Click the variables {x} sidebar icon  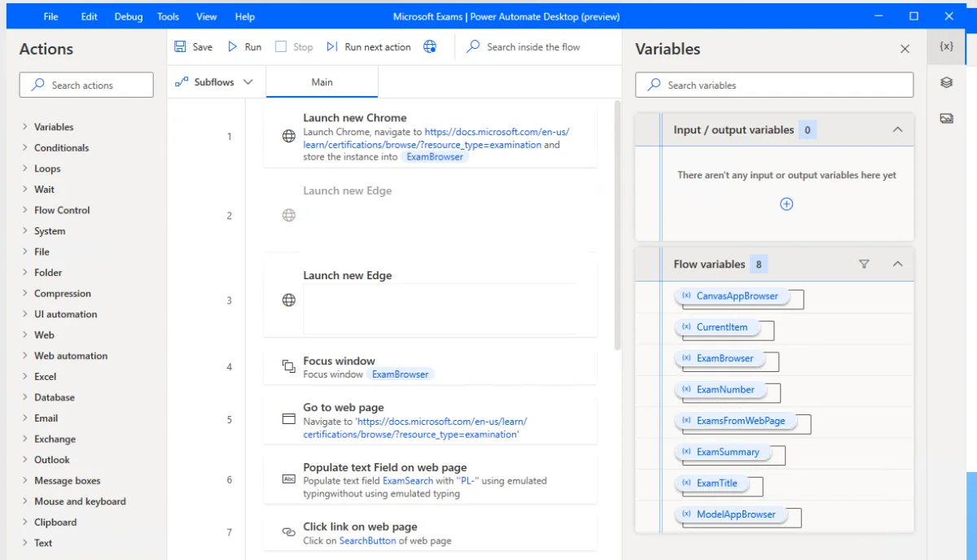tap(946, 47)
